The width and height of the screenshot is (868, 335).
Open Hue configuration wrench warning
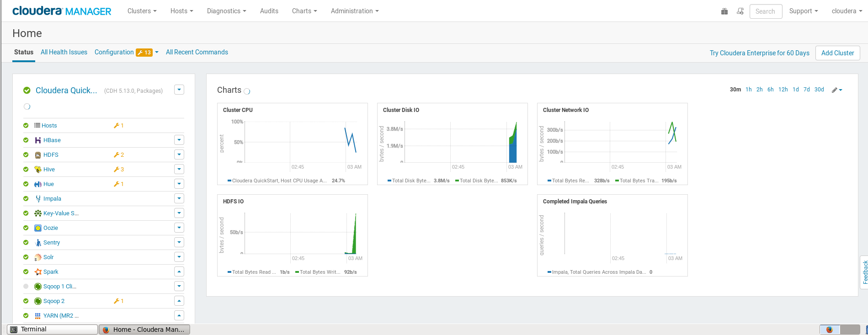click(119, 184)
